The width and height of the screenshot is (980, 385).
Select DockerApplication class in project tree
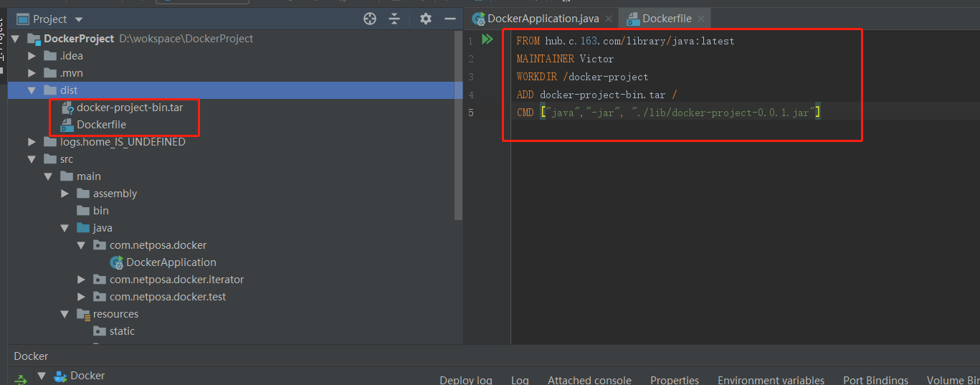coord(171,262)
